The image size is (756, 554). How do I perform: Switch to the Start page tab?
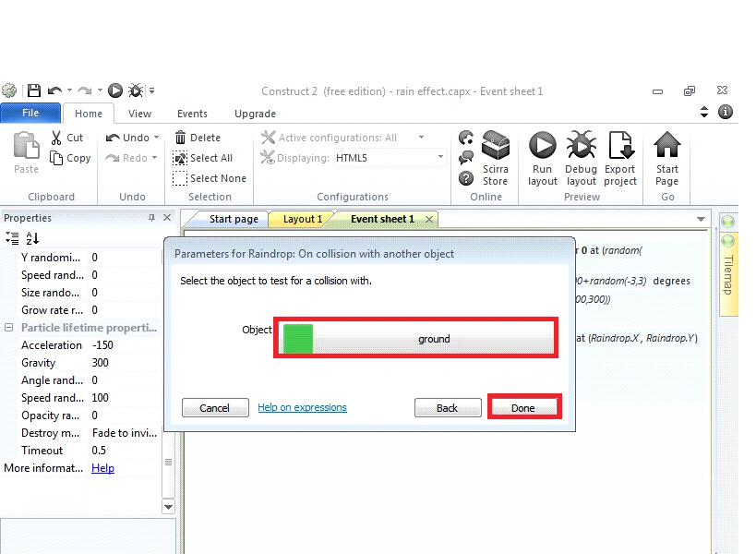click(x=234, y=219)
